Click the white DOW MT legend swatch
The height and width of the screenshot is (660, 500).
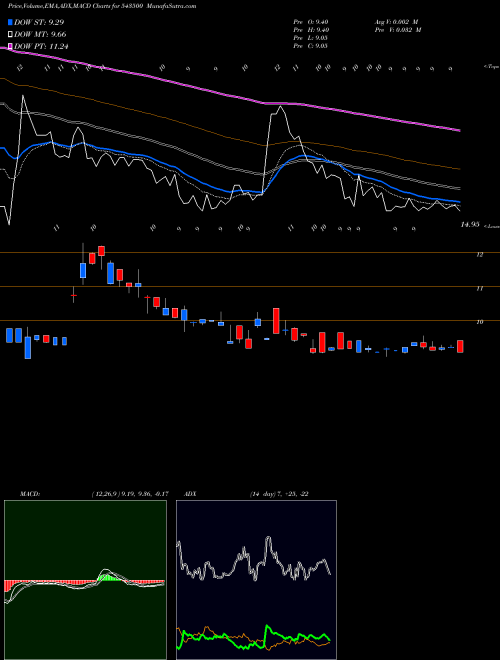click(11, 35)
